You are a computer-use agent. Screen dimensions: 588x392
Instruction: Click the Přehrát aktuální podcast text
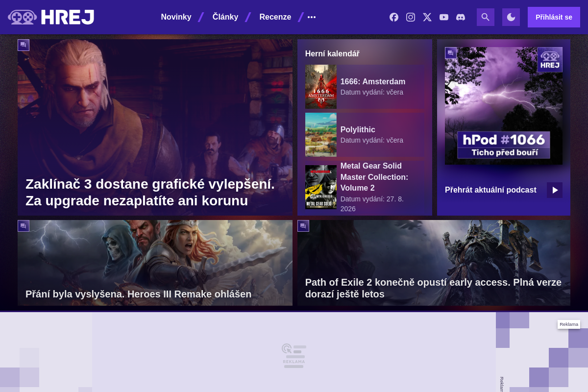tap(490, 190)
